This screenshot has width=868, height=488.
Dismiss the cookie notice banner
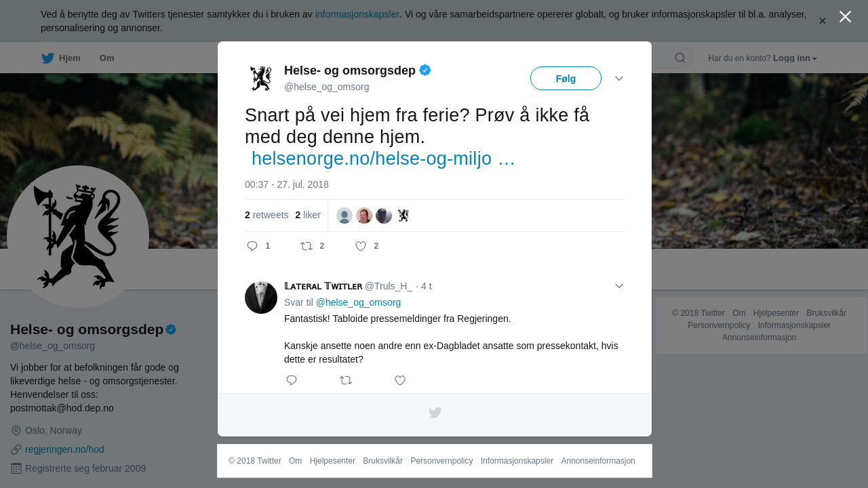[x=822, y=21]
